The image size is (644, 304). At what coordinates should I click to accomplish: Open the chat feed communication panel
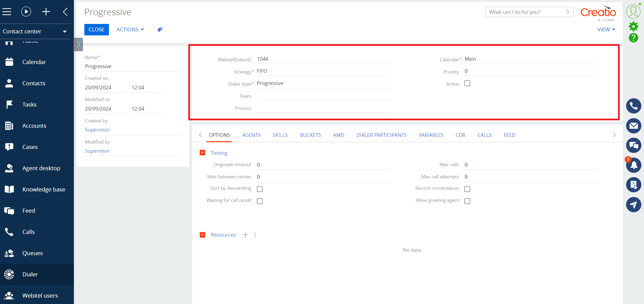point(634,145)
